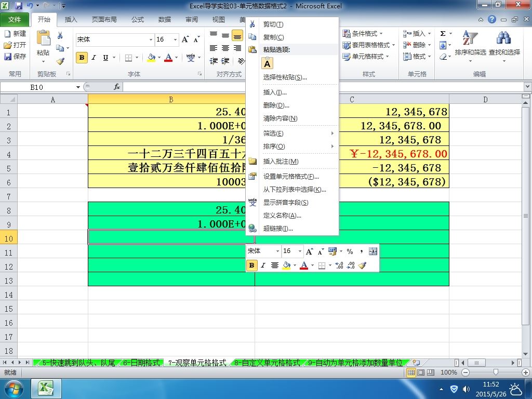Viewport: 532px width, 399px height.
Task: Click the Excel Help question mark icon
Action: (x=492, y=19)
